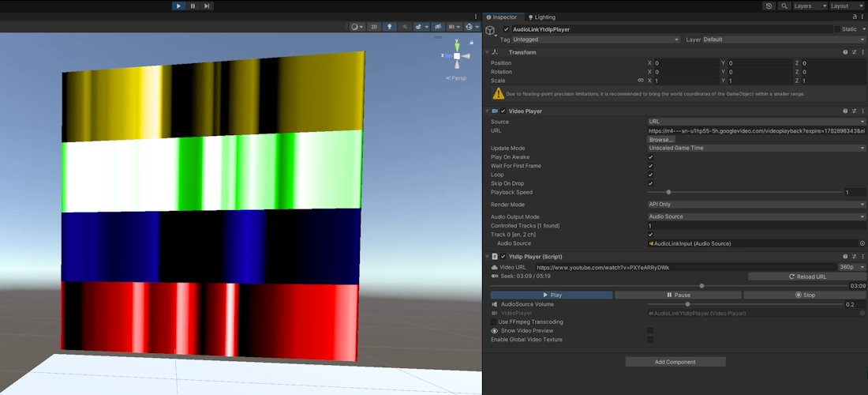This screenshot has width=868, height=395.
Task: Click the AudioSource Volume slider handle
Action: pos(687,304)
